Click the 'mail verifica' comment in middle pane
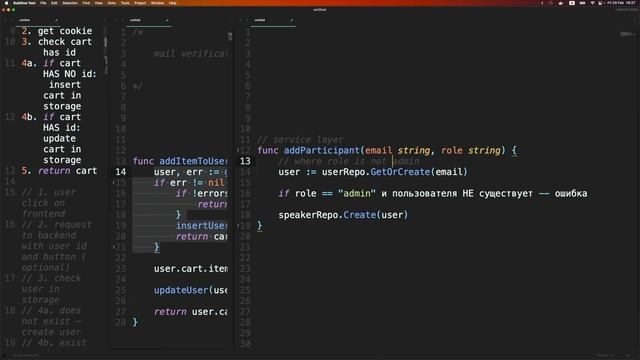Viewport: 640px width, 360px height. [x=190, y=54]
